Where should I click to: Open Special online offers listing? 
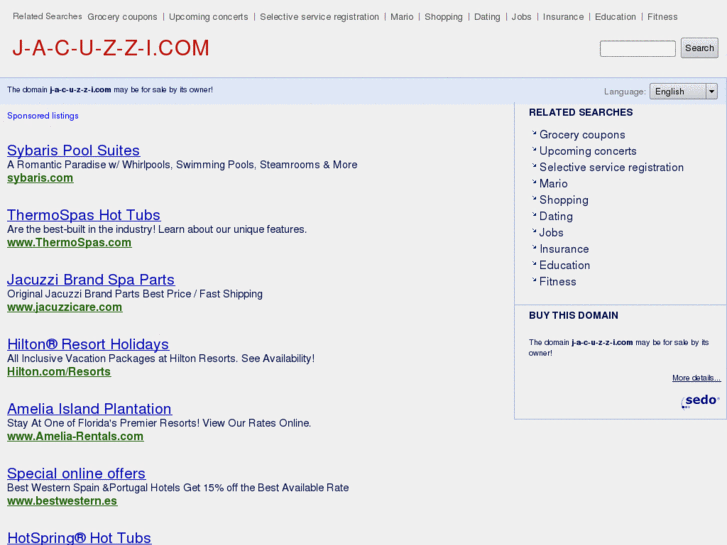(76, 473)
